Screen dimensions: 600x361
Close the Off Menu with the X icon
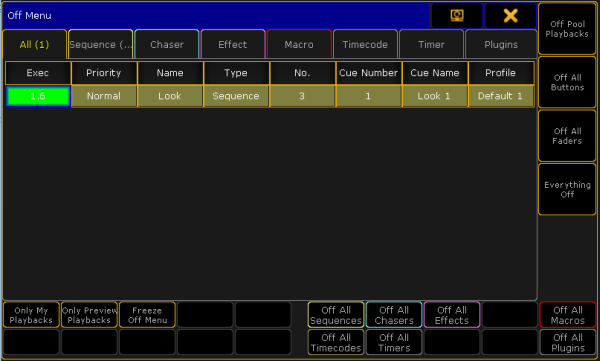(510, 15)
